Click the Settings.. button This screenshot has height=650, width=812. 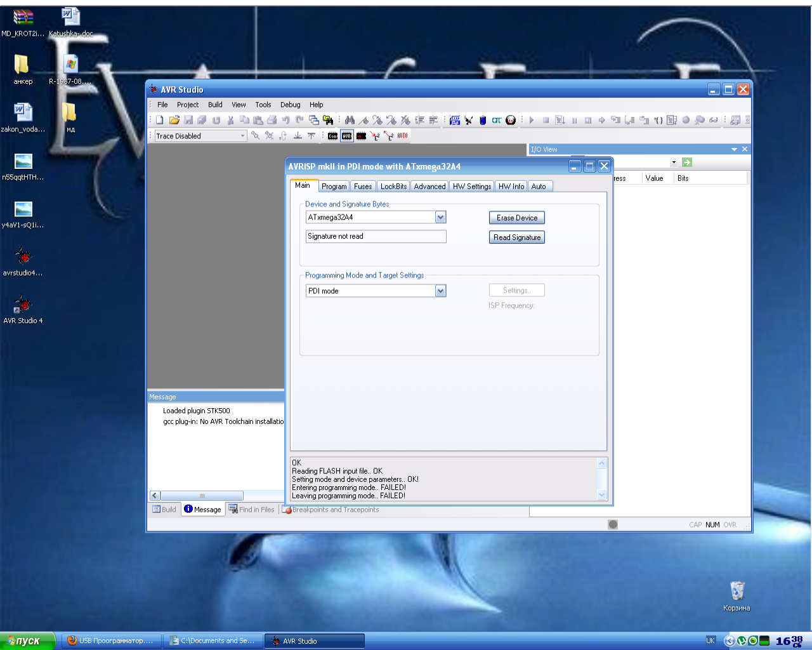click(517, 290)
